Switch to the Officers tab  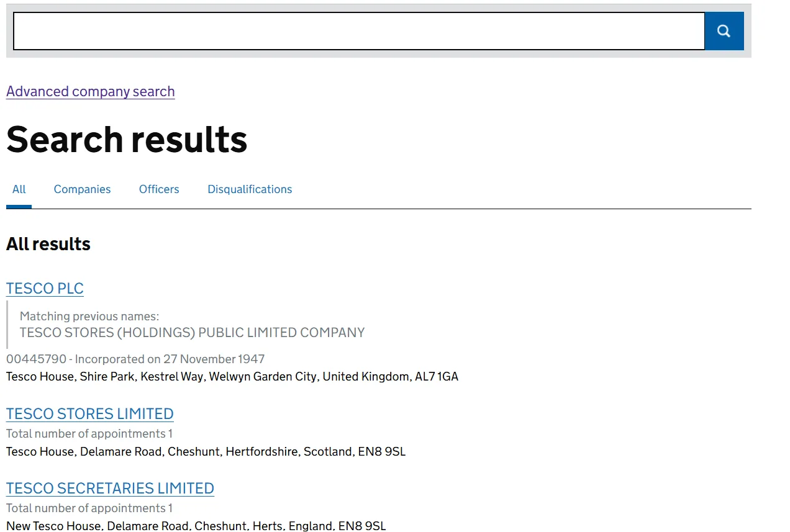[x=159, y=189]
